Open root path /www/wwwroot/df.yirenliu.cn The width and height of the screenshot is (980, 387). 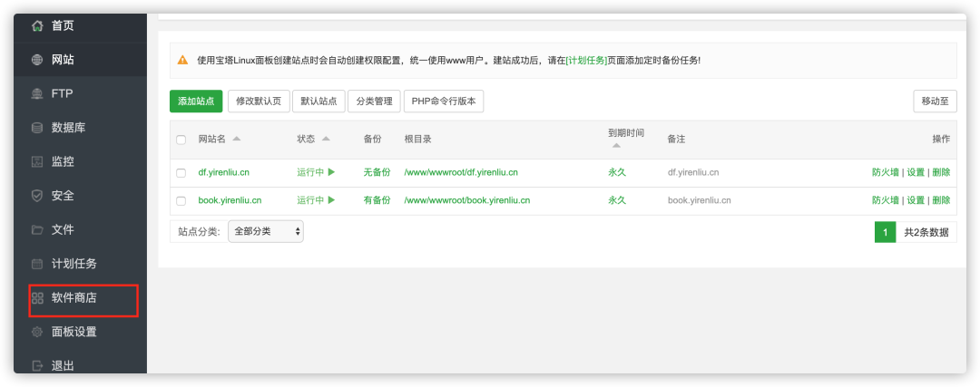(461, 172)
